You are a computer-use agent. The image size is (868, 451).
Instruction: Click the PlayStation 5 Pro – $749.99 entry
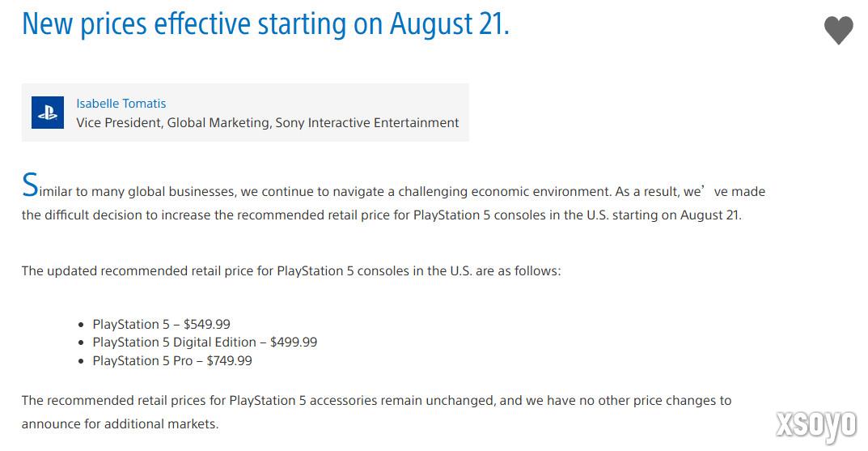click(x=172, y=360)
